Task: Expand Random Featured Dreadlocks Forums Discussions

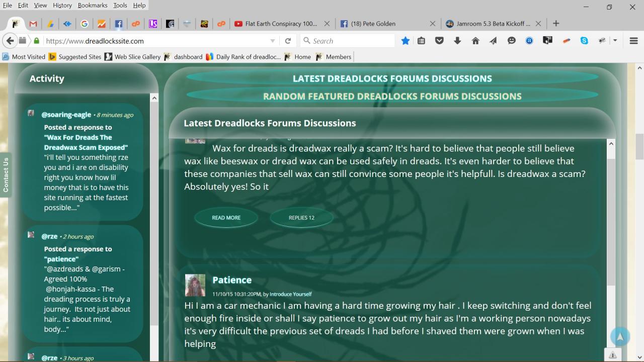Action: [x=392, y=96]
